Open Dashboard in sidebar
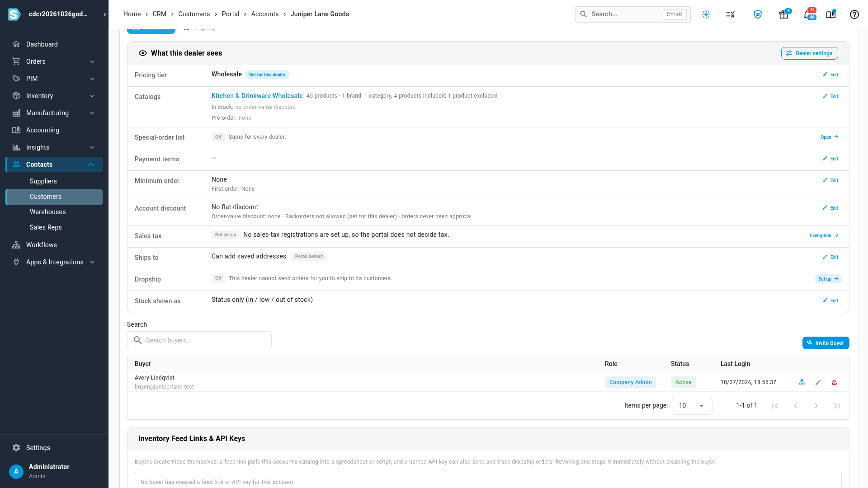This screenshot has height=488, width=868. (54, 44)
